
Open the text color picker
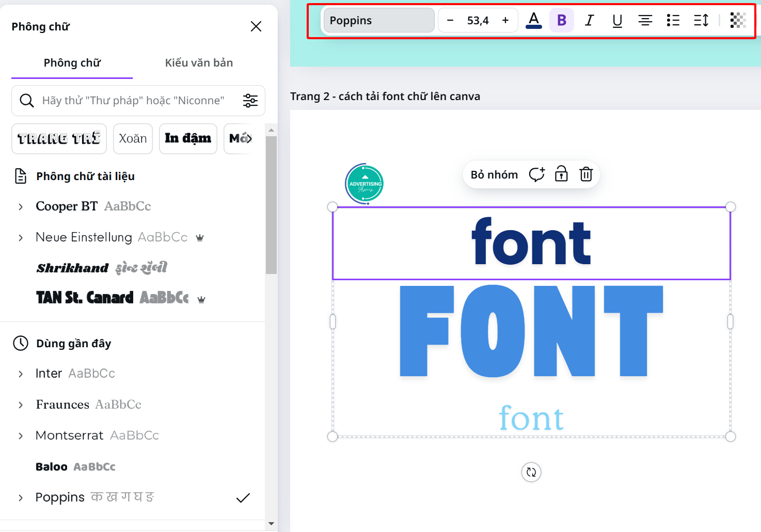click(534, 20)
